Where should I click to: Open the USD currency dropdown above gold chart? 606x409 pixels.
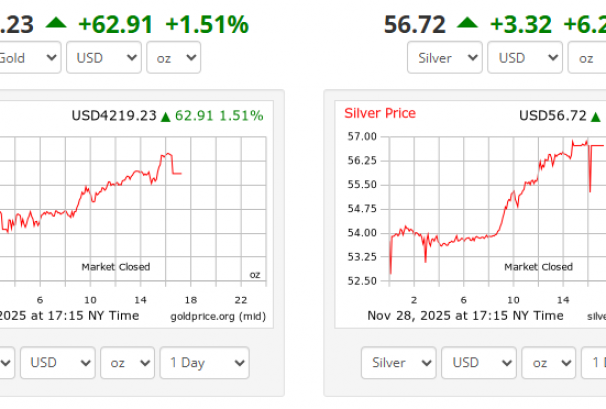103,58
